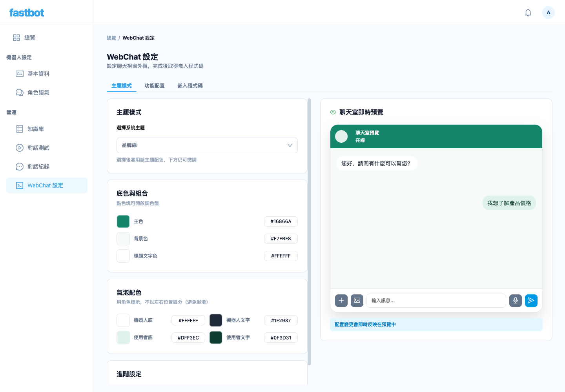Screen dimensions: 565x392
Task: Click the image upload icon in chat preview
Action: (x=357, y=301)
